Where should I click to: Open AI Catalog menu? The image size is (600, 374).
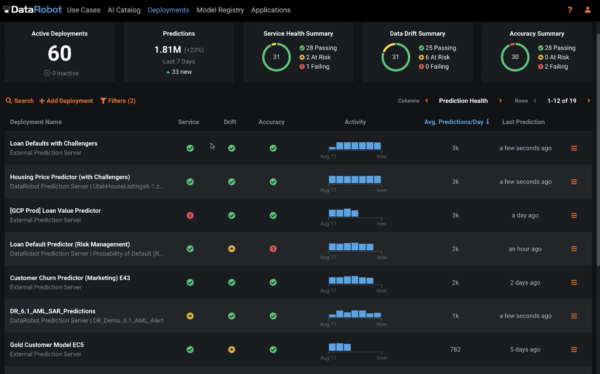124,10
